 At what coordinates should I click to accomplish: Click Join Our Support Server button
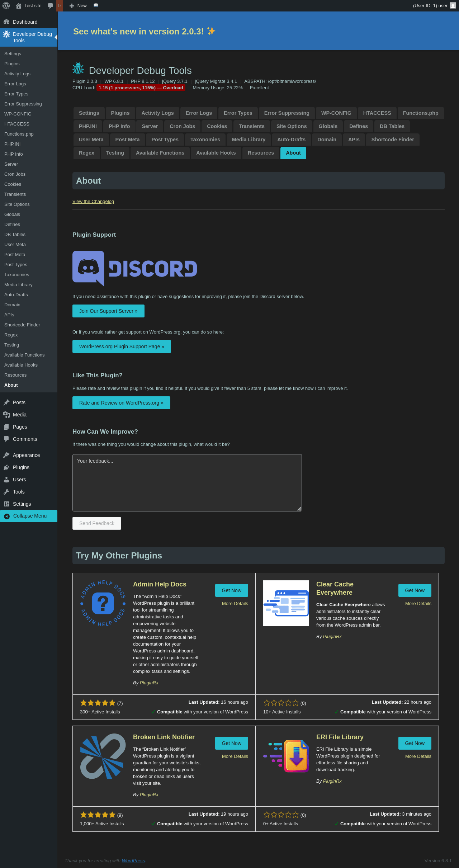(x=108, y=311)
